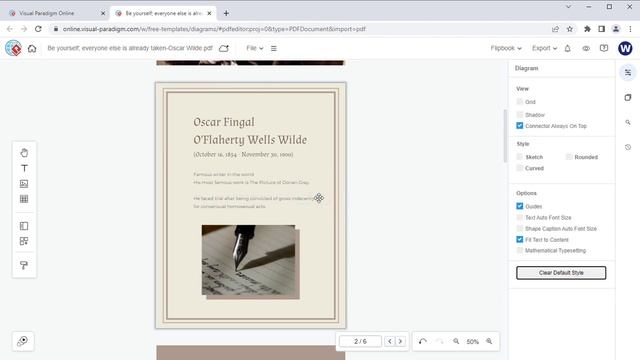Open the browser tab search chevron
The image size is (640, 360).
[x=568, y=7]
